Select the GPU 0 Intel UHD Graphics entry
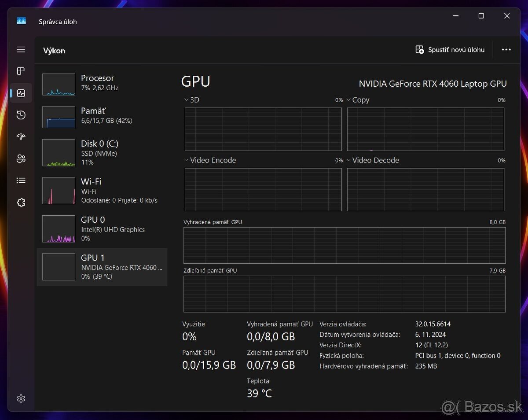 (102, 229)
